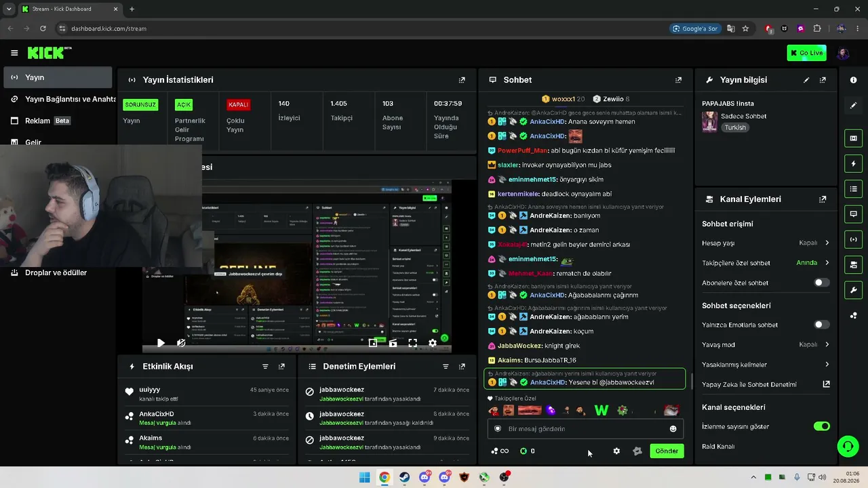This screenshot has height=488, width=868.
Task: Filter the Denetim Eylemleri list
Action: pos(446,367)
